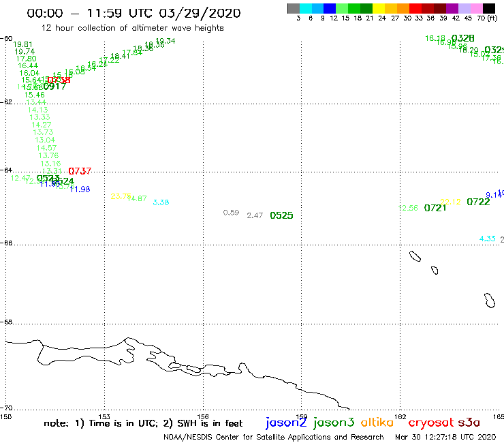504x443 pixels.
Task: Click the gray wave value 2.47
Action: [255, 215]
